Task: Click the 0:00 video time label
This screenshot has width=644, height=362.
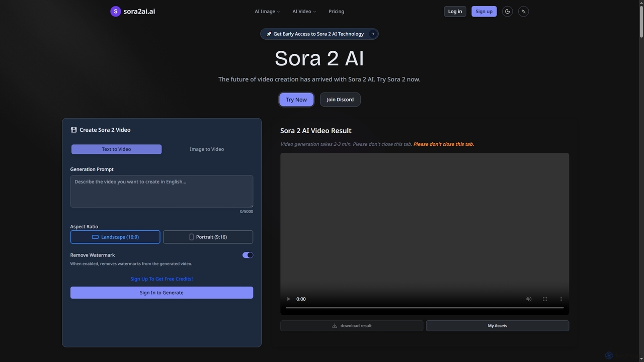Action: [x=301, y=299]
